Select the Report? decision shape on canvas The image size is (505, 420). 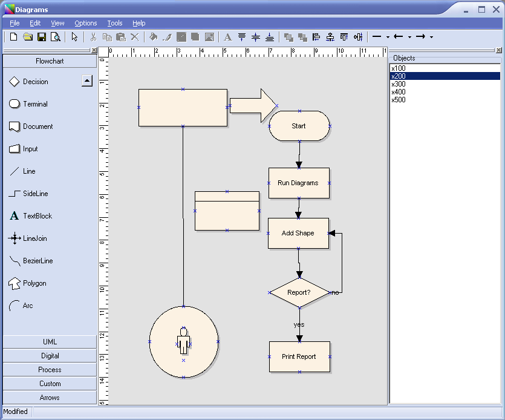pos(299,293)
